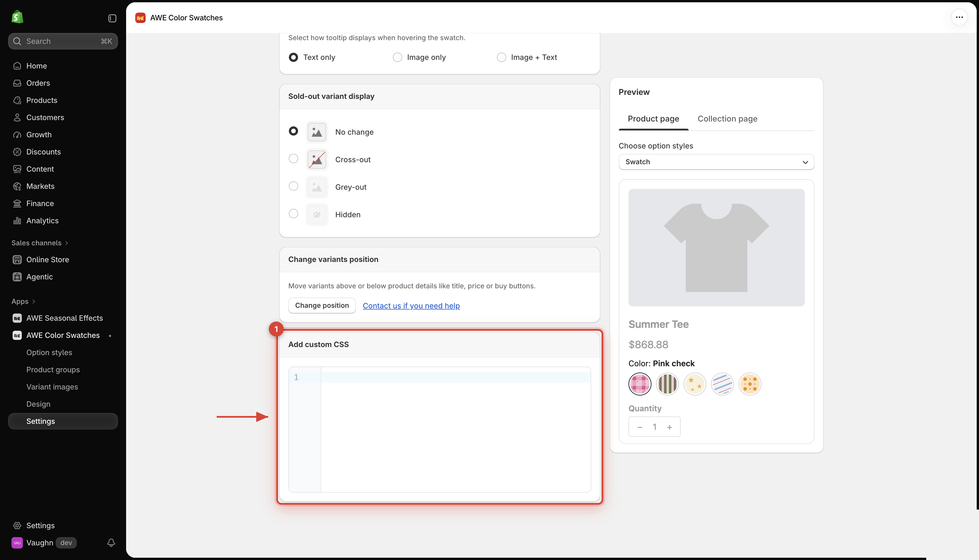Click the Content image icon
This screenshot has height=560, width=979.
[17, 169]
